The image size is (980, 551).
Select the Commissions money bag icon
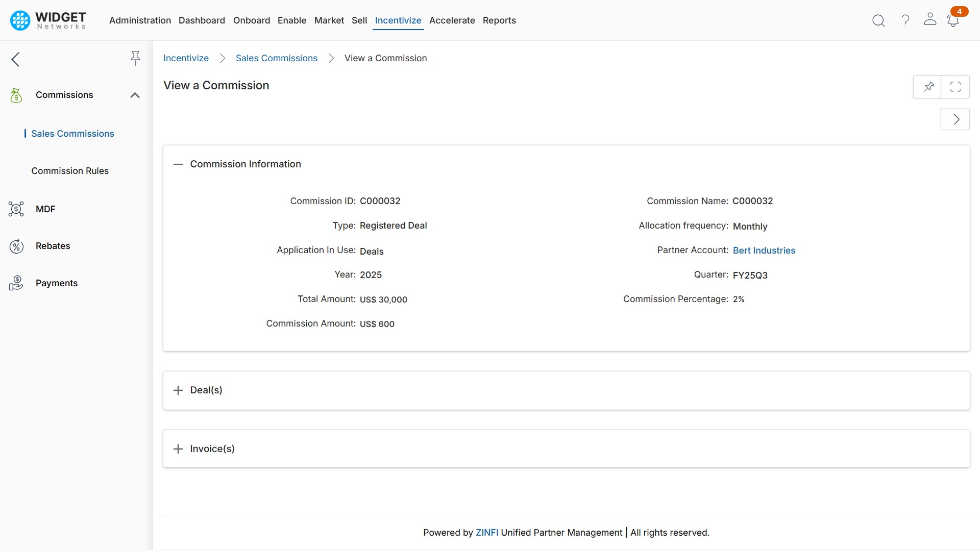[x=16, y=95]
